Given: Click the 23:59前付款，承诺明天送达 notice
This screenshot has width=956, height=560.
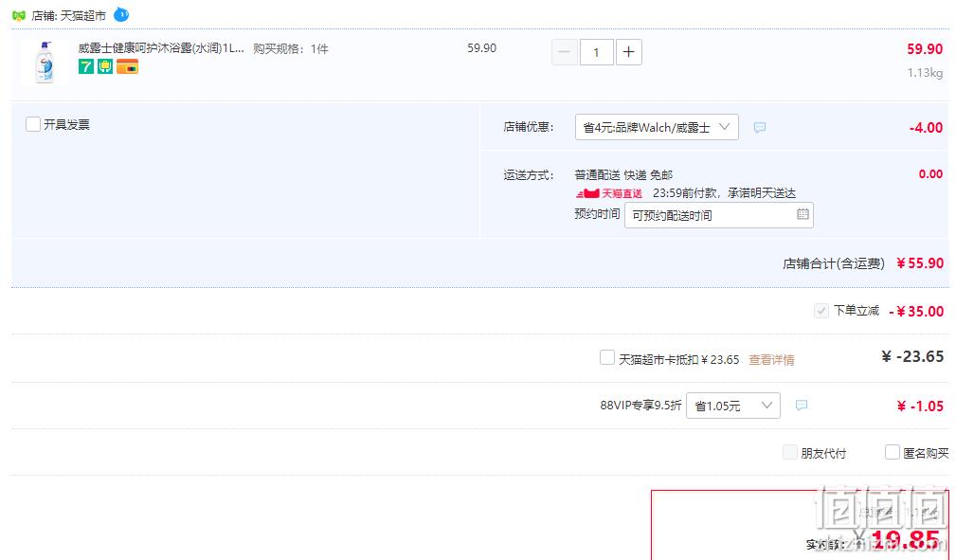Looking at the screenshot, I should [724, 193].
